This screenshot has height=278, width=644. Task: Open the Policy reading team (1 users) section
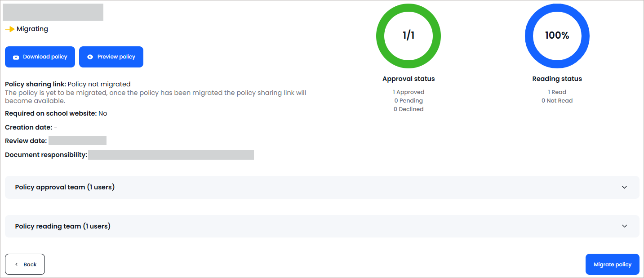322,226
